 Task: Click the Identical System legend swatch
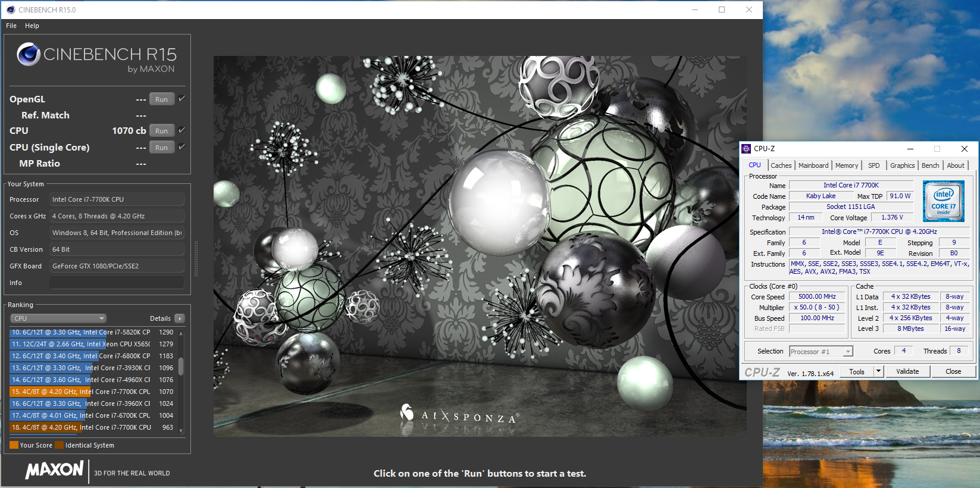click(59, 445)
